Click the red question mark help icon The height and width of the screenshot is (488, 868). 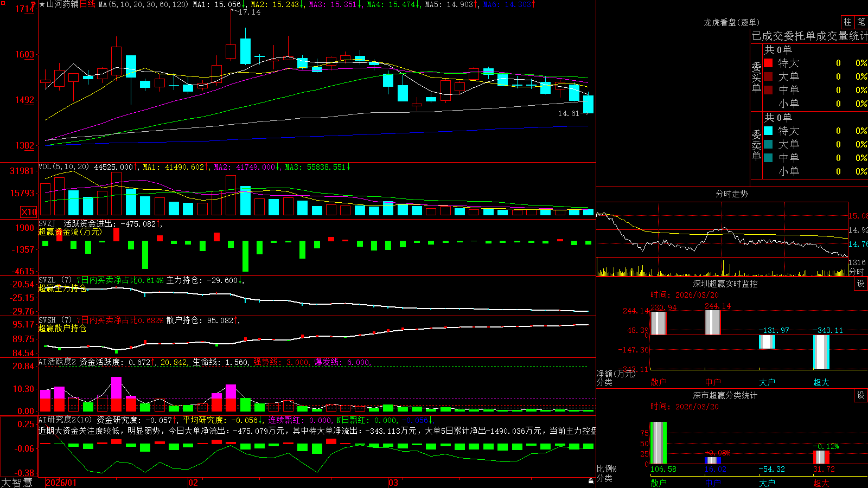click(33, 4)
